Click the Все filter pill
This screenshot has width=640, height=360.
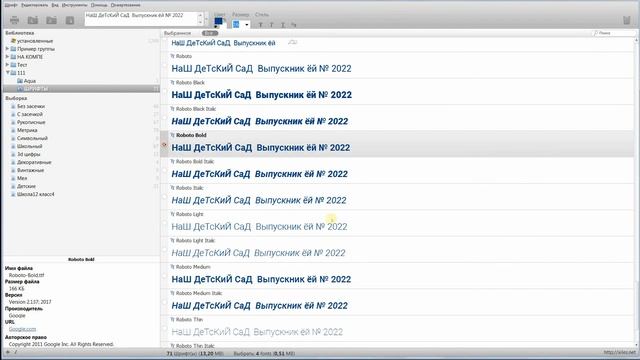tap(210, 33)
